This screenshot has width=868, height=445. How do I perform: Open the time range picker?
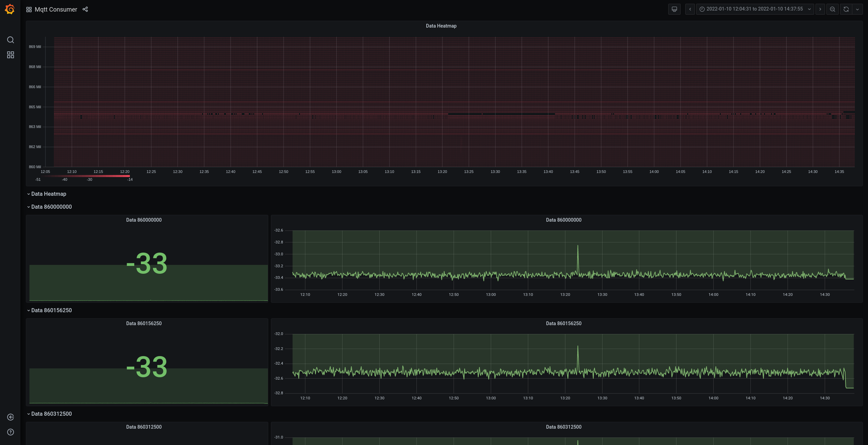coord(755,9)
